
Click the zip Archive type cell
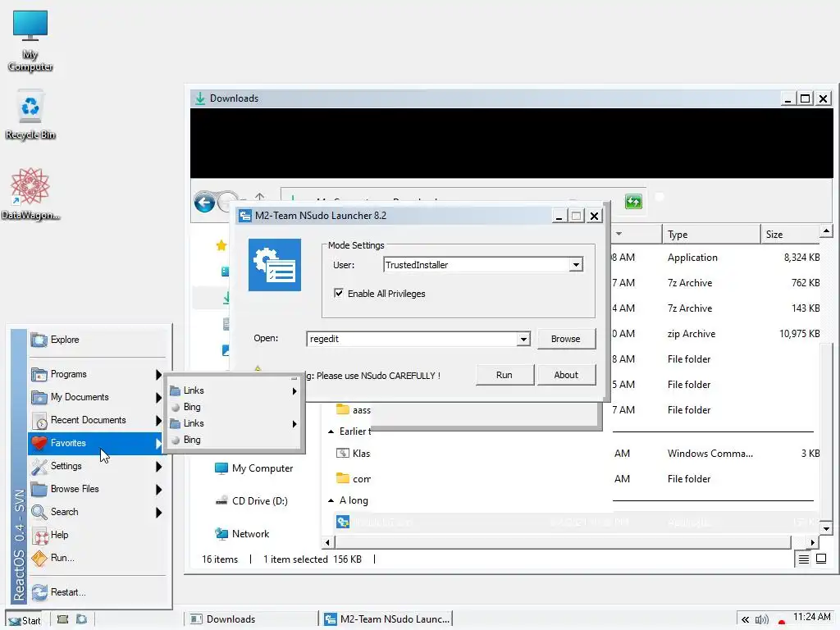pyautogui.click(x=691, y=334)
